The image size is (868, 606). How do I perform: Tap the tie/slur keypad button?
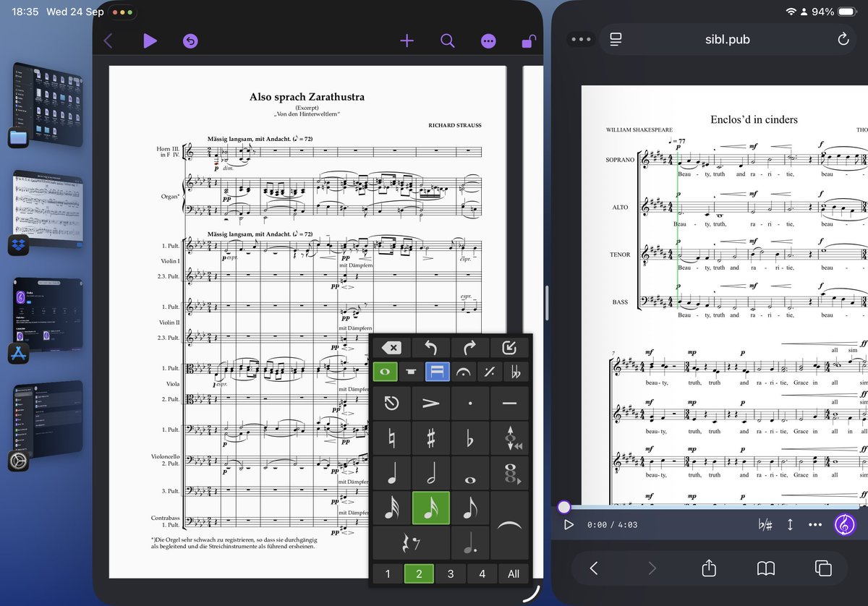(509, 525)
